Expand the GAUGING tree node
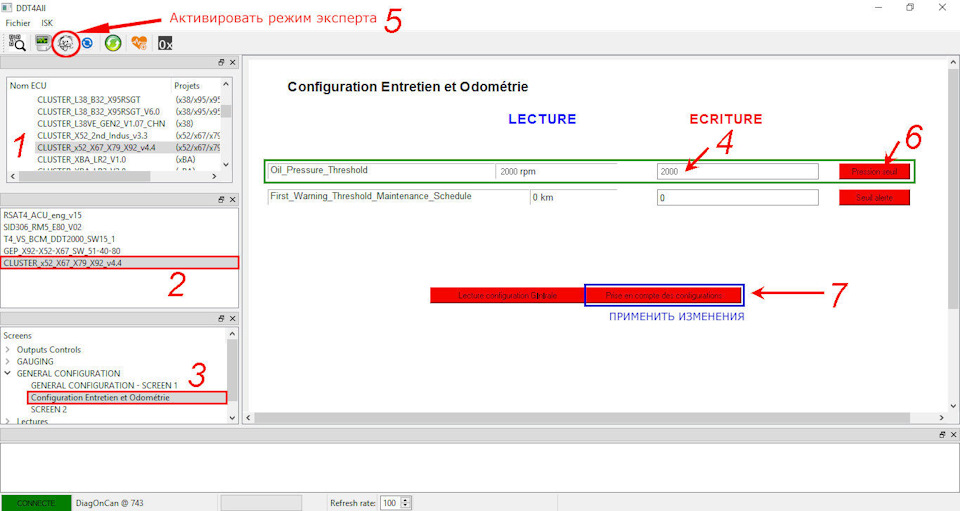The width and height of the screenshot is (960, 511). [x=7, y=362]
